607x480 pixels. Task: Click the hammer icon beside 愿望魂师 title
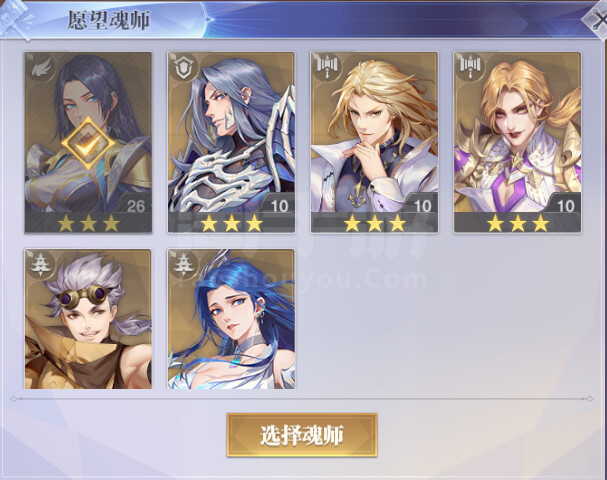pyautogui.click(x=16, y=20)
